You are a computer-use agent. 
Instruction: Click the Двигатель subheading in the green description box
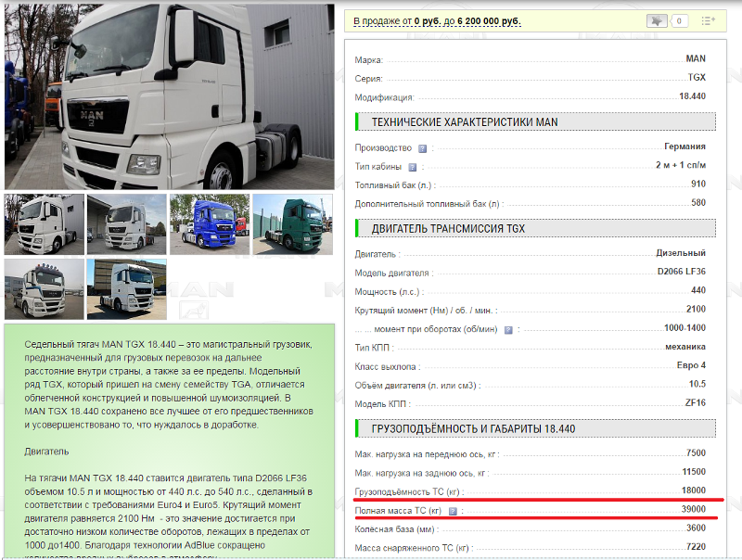point(46,452)
